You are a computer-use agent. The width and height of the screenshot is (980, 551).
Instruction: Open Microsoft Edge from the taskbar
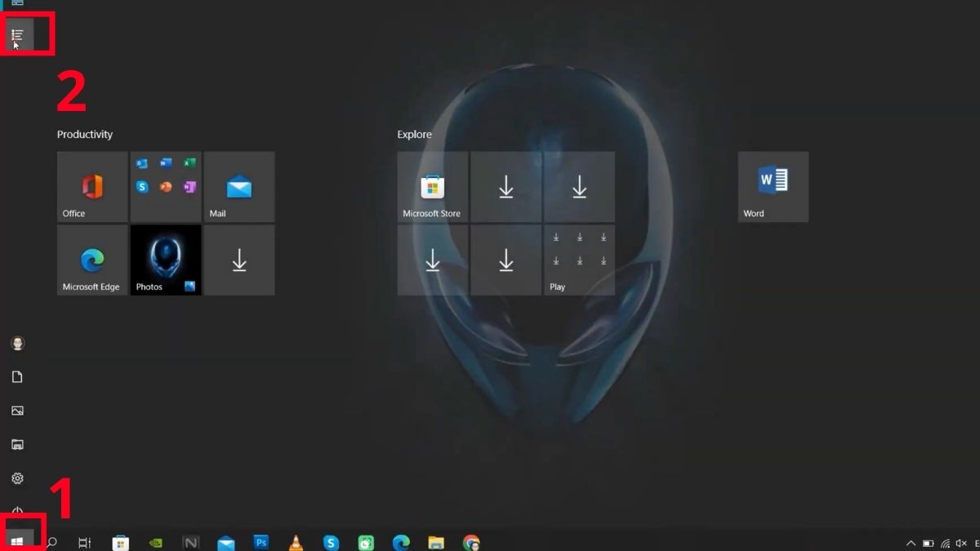(401, 542)
